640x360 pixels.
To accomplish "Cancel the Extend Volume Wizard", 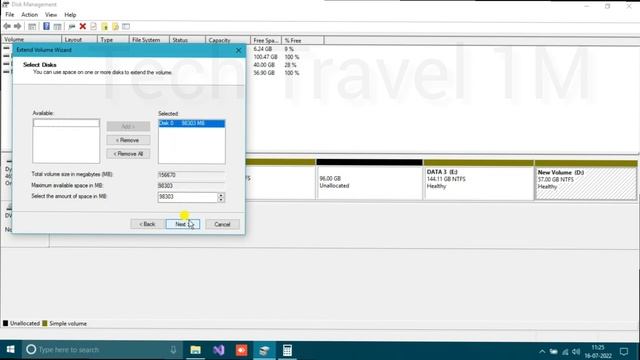I will tap(222, 224).
